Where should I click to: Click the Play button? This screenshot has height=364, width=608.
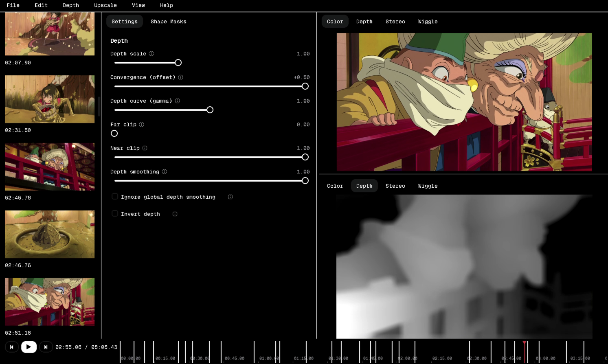click(29, 347)
